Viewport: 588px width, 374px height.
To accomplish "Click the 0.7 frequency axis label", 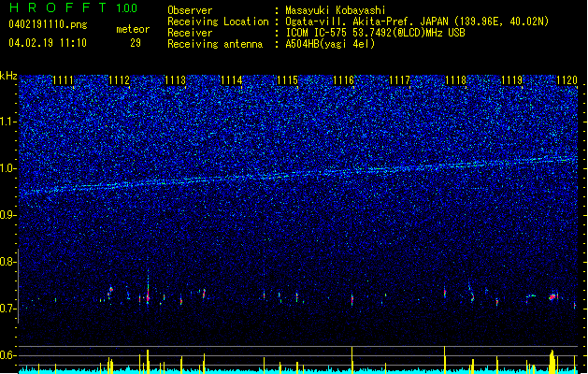I will pos(8,309).
